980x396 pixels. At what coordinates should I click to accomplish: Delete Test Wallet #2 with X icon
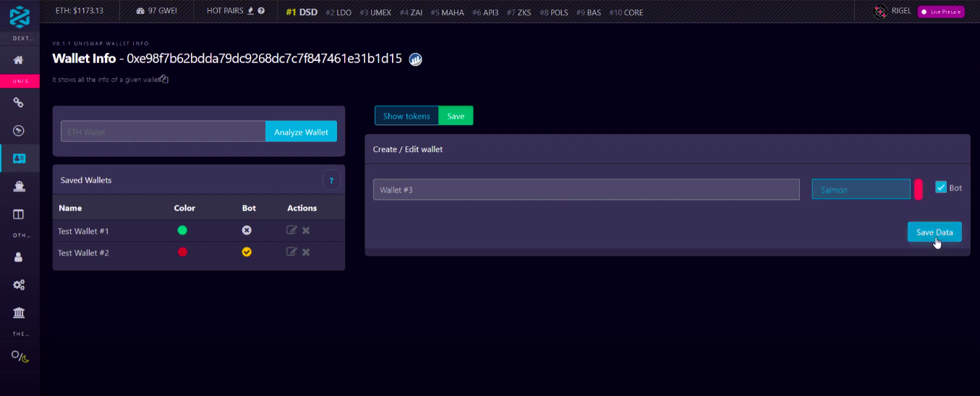click(x=306, y=252)
